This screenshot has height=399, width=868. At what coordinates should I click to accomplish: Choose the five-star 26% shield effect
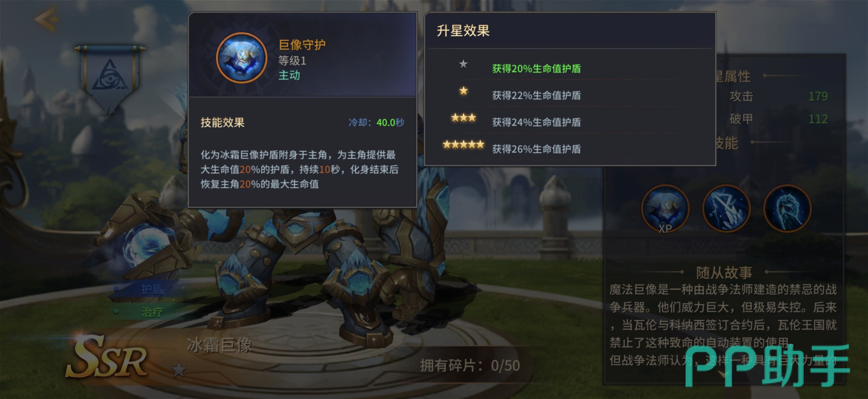(569, 148)
